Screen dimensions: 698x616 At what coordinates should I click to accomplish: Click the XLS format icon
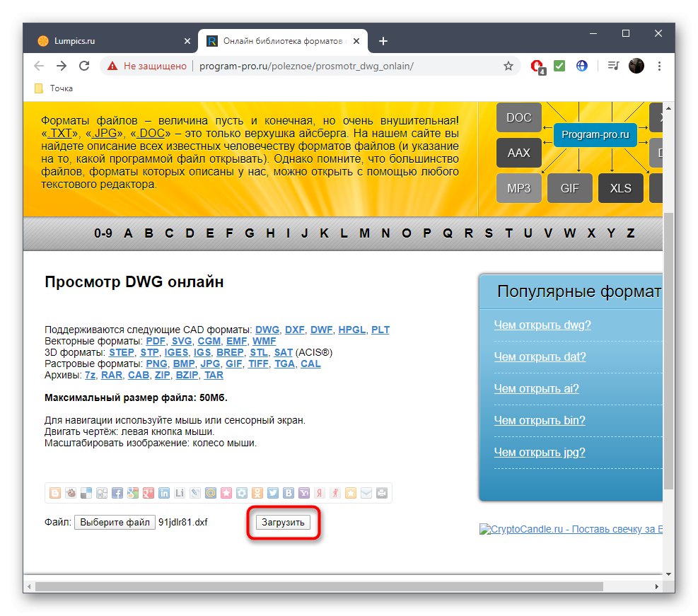click(621, 188)
